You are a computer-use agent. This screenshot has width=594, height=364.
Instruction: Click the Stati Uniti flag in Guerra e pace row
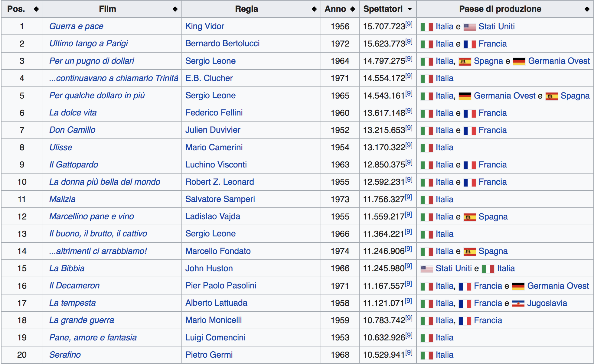click(469, 27)
